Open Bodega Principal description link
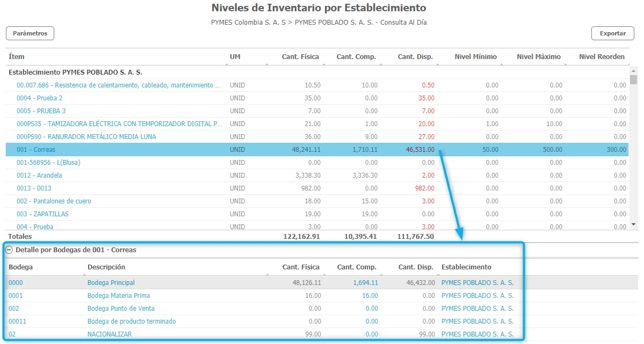The image size is (644, 344). pyautogui.click(x=111, y=283)
